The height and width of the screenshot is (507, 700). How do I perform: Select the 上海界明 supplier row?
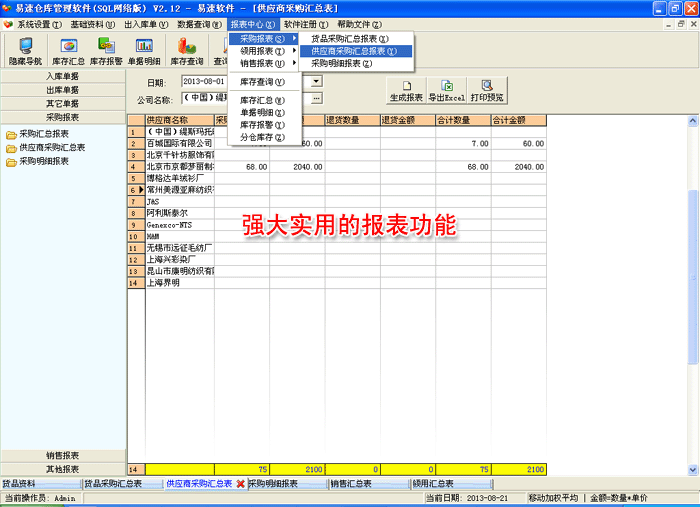coord(337,283)
